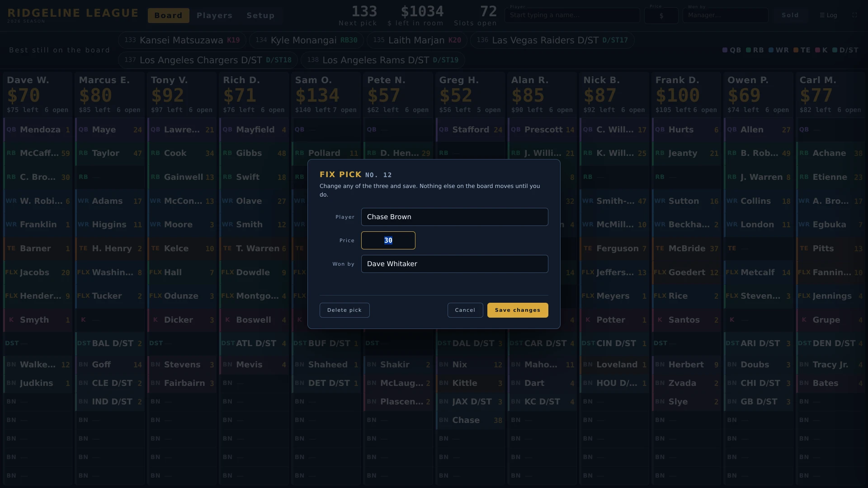Viewport: 868px width, 488px height.
Task: Toggle fullscreen with the expand icon
Action: click(x=854, y=15)
